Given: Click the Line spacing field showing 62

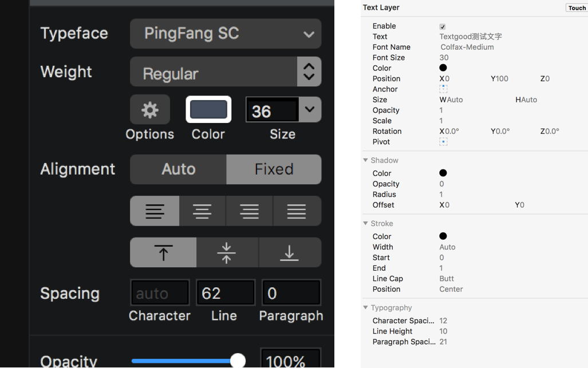Looking at the screenshot, I should pyautogui.click(x=226, y=292).
